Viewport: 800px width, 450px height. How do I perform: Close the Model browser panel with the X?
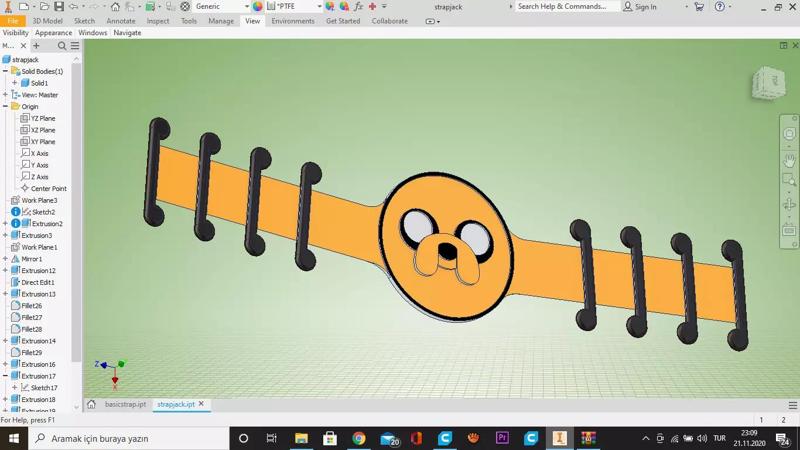coord(23,46)
